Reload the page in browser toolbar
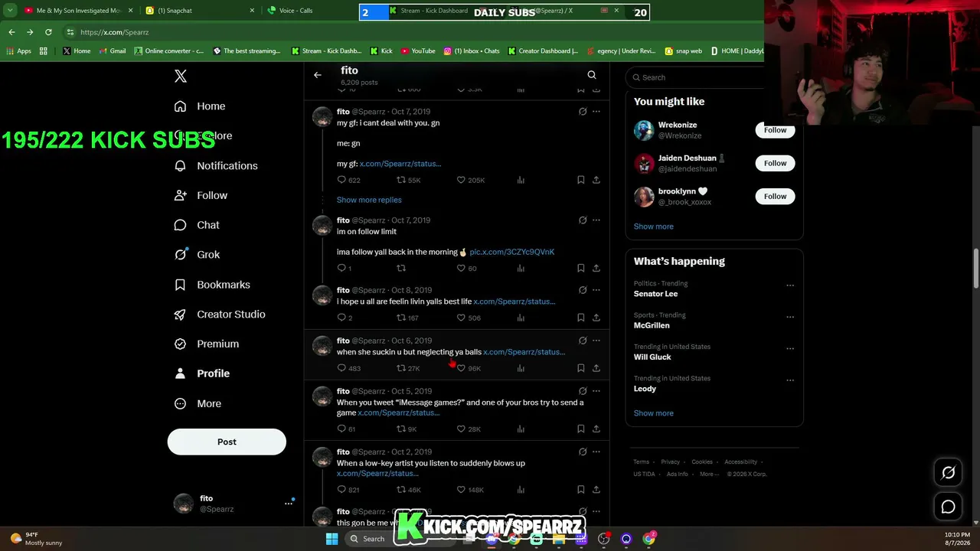This screenshot has width=980, height=551. coord(48,32)
